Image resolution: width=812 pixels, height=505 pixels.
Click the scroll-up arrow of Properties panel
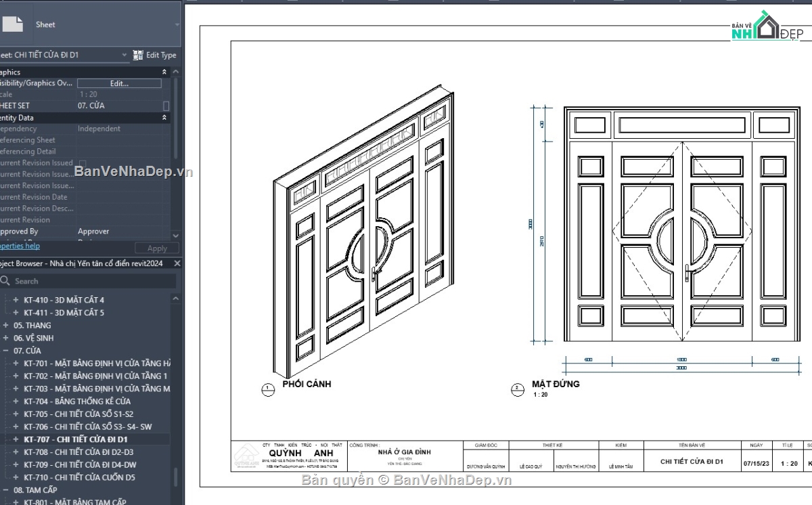(x=176, y=72)
